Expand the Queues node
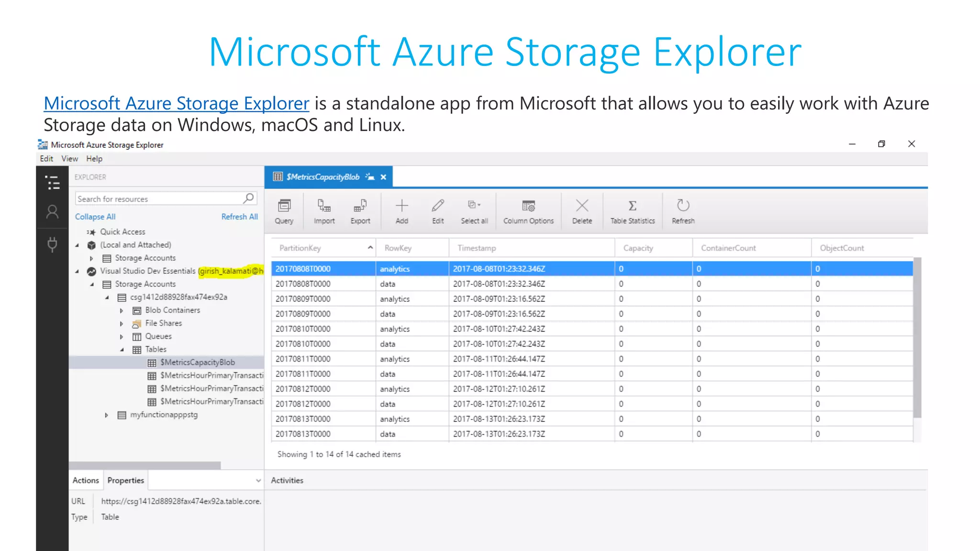 tap(122, 337)
